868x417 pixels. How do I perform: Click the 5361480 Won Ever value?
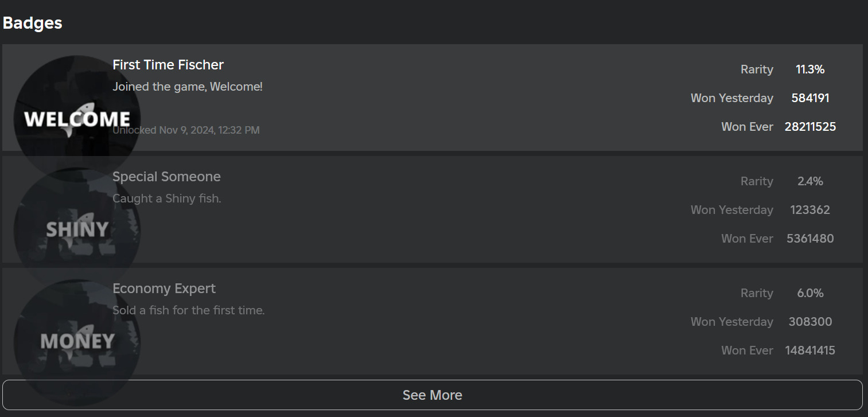pyautogui.click(x=810, y=239)
